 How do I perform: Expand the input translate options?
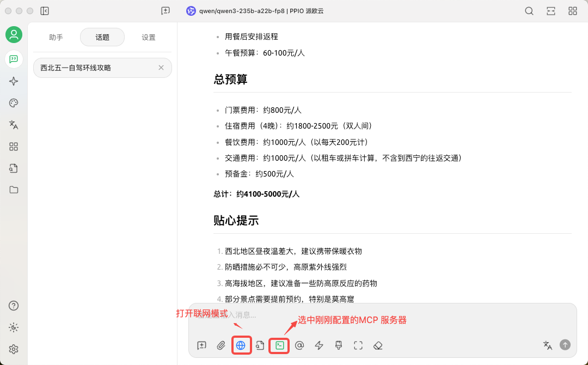[x=547, y=345]
